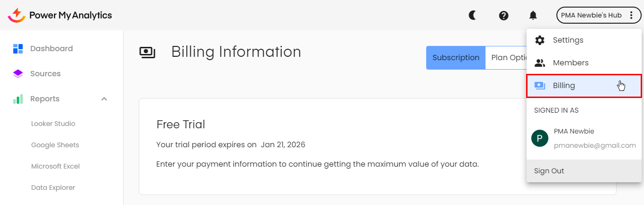The width and height of the screenshot is (644, 205).
Task: Click the Reports bar chart icon
Action: (x=18, y=99)
